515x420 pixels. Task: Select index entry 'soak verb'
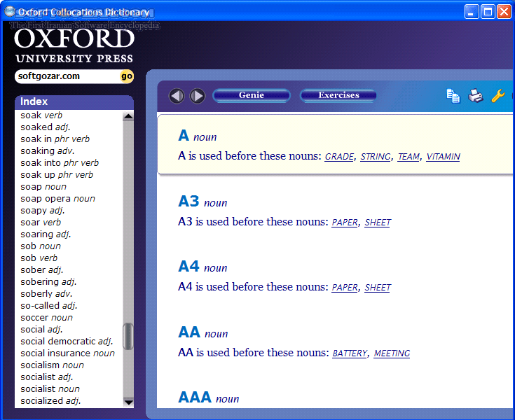(x=41, y=115)
